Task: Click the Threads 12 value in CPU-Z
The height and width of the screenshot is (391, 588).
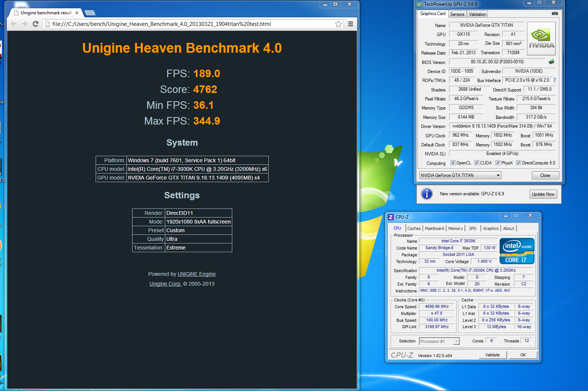Action: tap(527, 341)
